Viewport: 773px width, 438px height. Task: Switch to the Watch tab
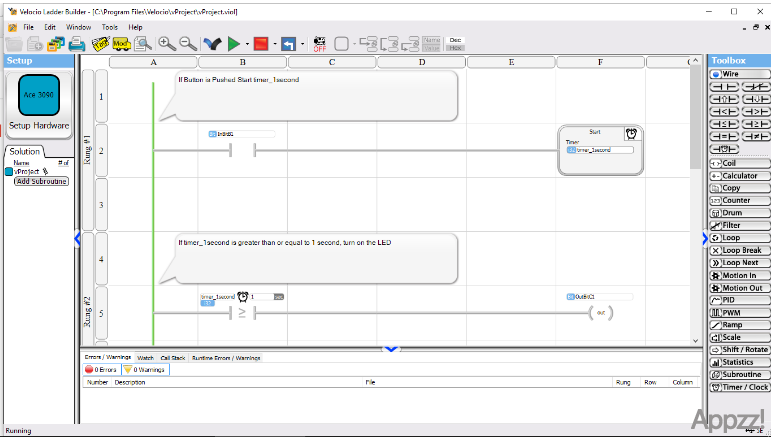click(x=145, y=358)
